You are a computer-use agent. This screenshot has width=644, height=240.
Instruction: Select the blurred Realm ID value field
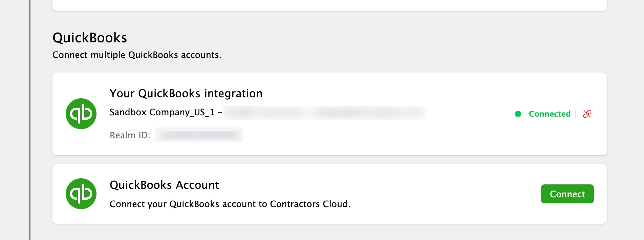tap(199, 135)
